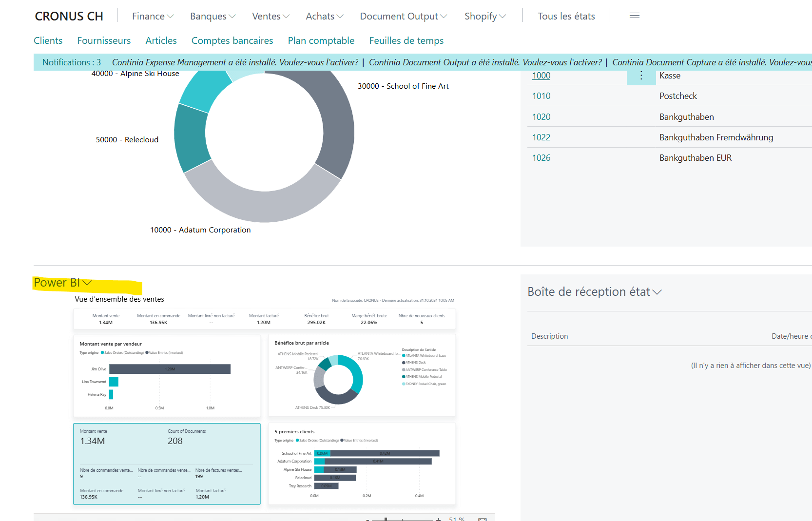Image resolution: width=812 pixels, height=521 pixels.
Task: Expand the Shopify menu
Action: click(485, 16)
